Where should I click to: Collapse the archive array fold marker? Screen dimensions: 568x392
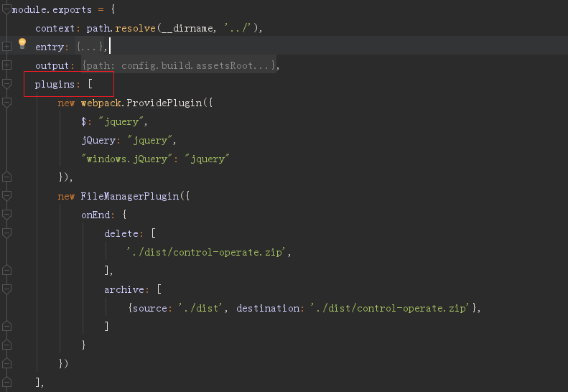(x=6, y=289)
